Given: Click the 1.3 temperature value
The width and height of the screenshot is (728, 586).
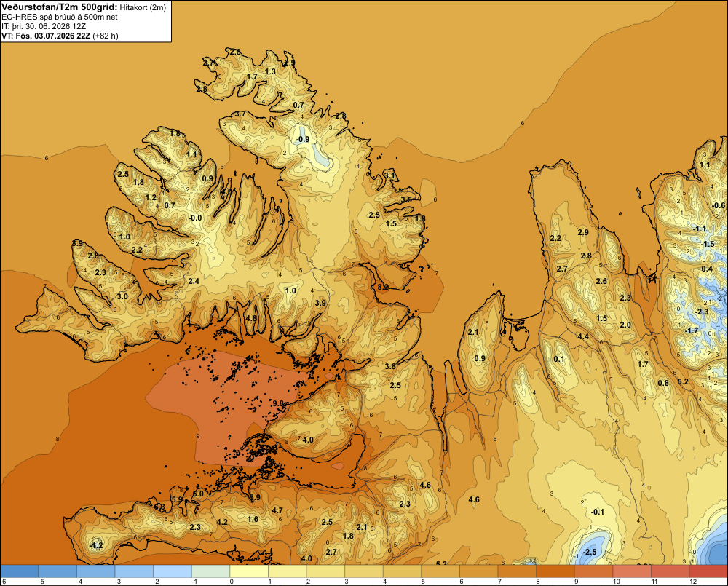Looking at the screenshot, I should (x=270, y=71).
